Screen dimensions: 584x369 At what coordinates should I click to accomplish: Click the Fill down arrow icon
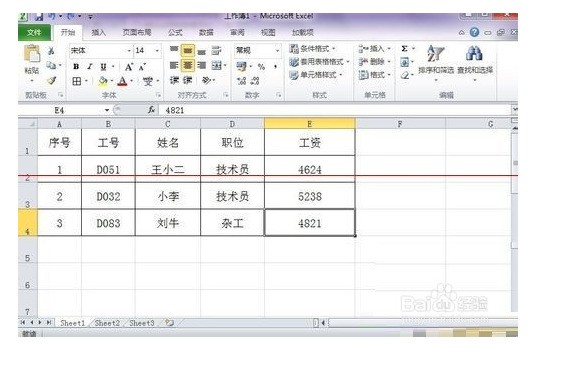pos(405,62)
